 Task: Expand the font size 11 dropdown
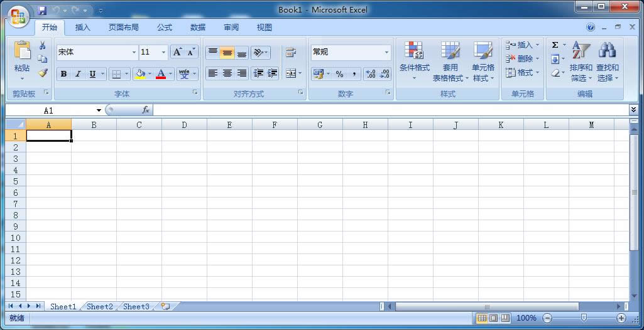[x=163, y=53]
